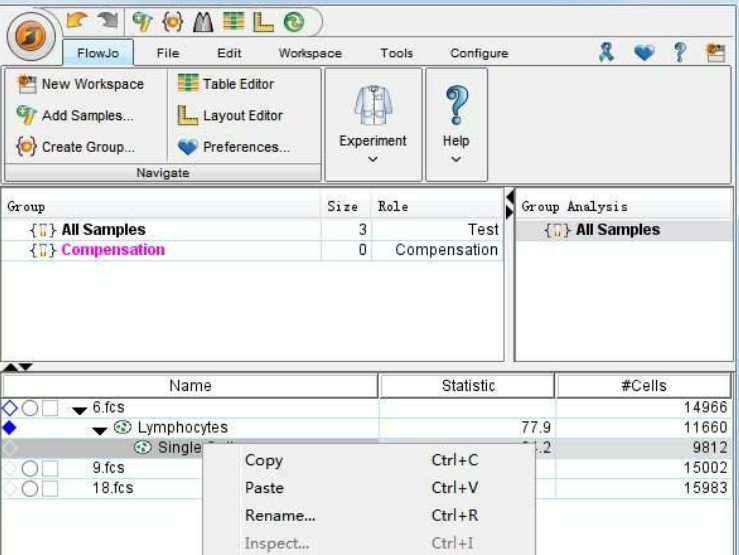739x555 pixels.
Task: Open Preferences... from the Navigate band
Action: (234, 147)
